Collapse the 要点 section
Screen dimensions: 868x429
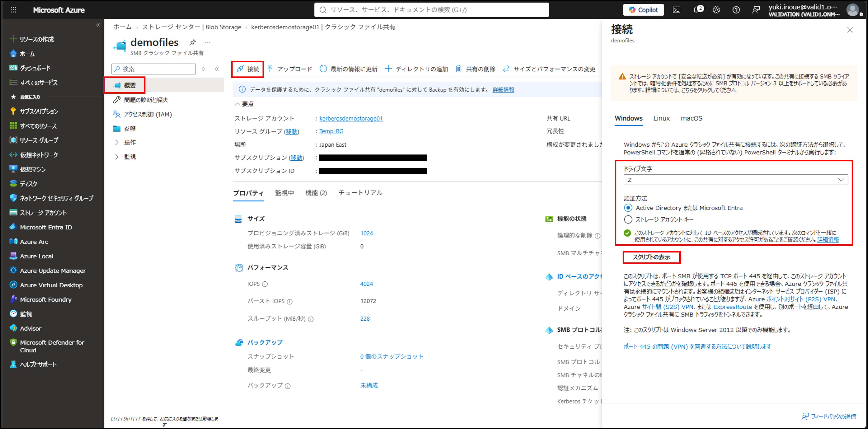tap(244, 104)
